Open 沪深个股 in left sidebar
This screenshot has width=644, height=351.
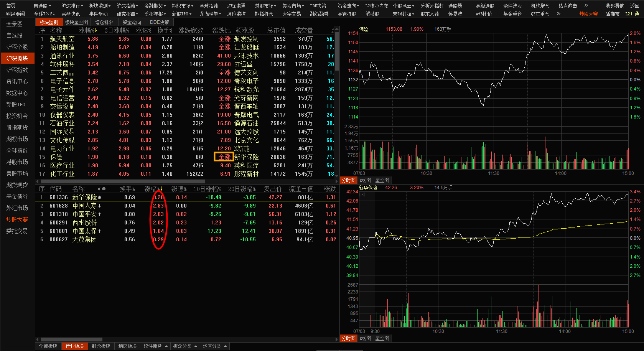coord(17,47)
